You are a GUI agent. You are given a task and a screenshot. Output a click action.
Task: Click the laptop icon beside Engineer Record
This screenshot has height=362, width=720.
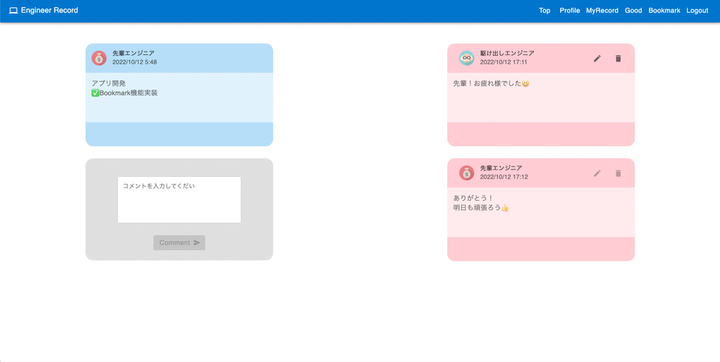(13, 11)
